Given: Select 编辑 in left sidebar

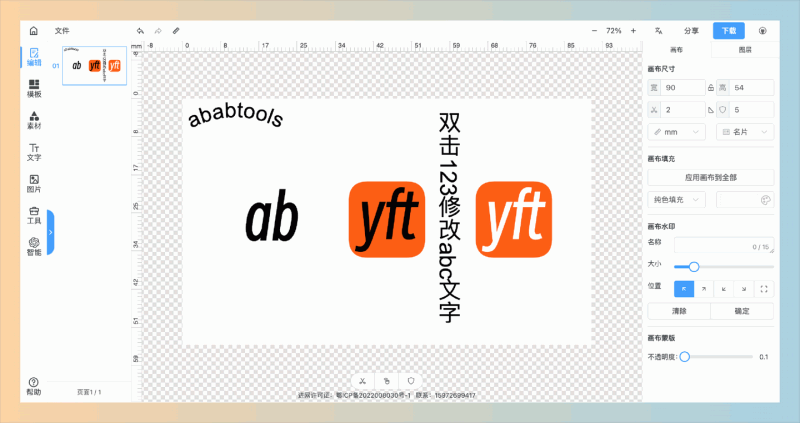Looking at the screenshot, I should 34,57.
